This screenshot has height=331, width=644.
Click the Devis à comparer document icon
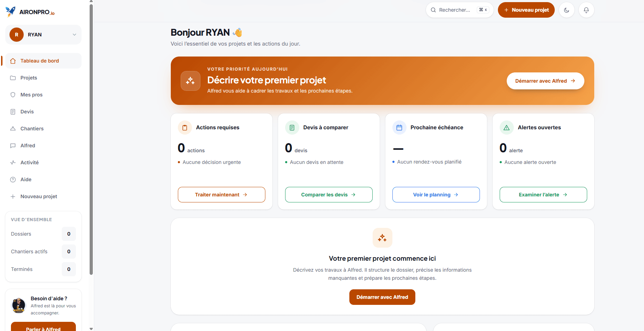(292, 128)
